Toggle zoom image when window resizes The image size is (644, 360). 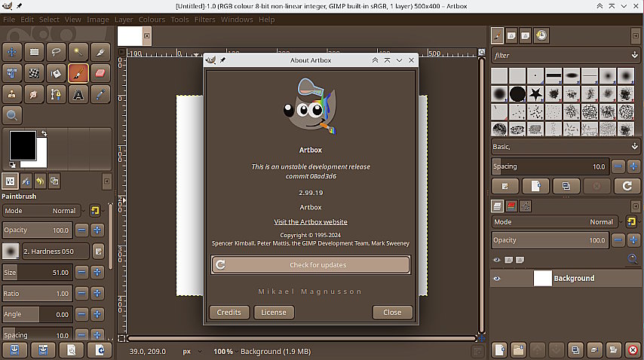pos(481,52)
